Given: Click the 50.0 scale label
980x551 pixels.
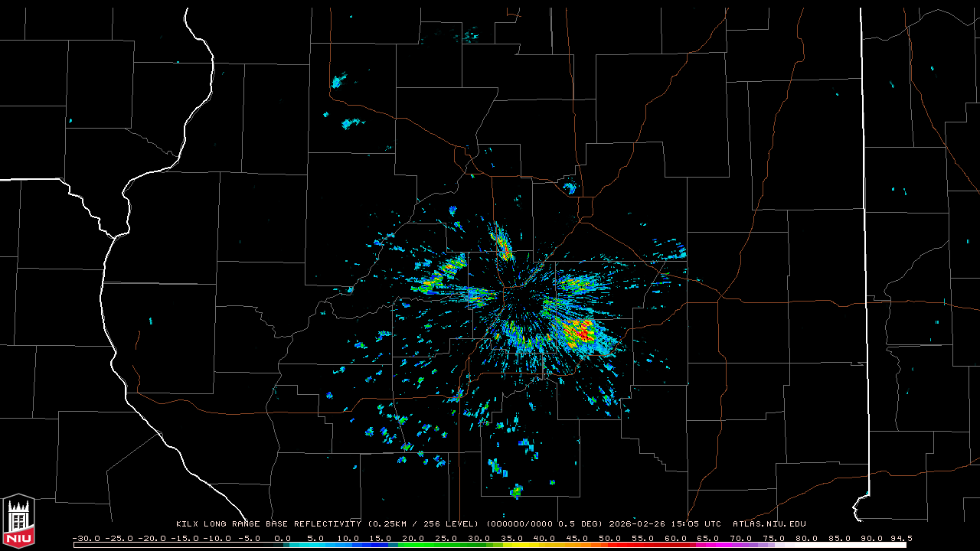Looking at the screenshot, I should coord(610,539).
